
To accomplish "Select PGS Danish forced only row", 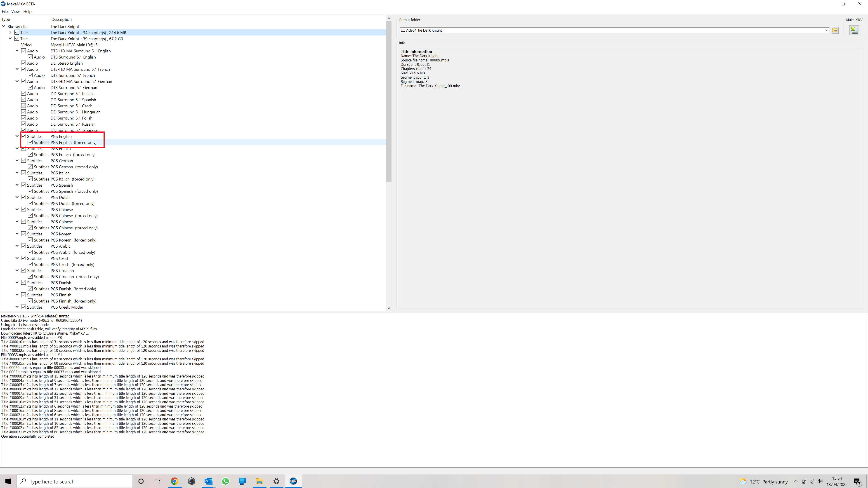I will 193,289.
